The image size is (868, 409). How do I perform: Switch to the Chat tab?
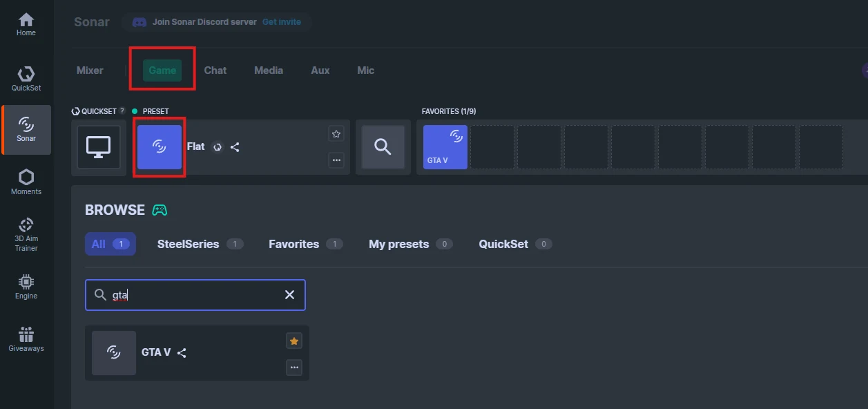[215, 70]
